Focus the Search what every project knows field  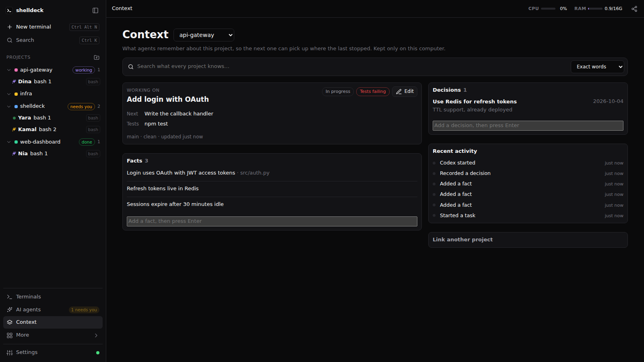[x=352, y=67]
